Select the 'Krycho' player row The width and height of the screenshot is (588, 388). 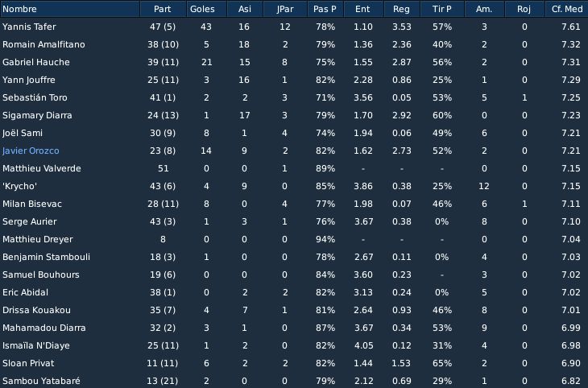pos(294,186)
